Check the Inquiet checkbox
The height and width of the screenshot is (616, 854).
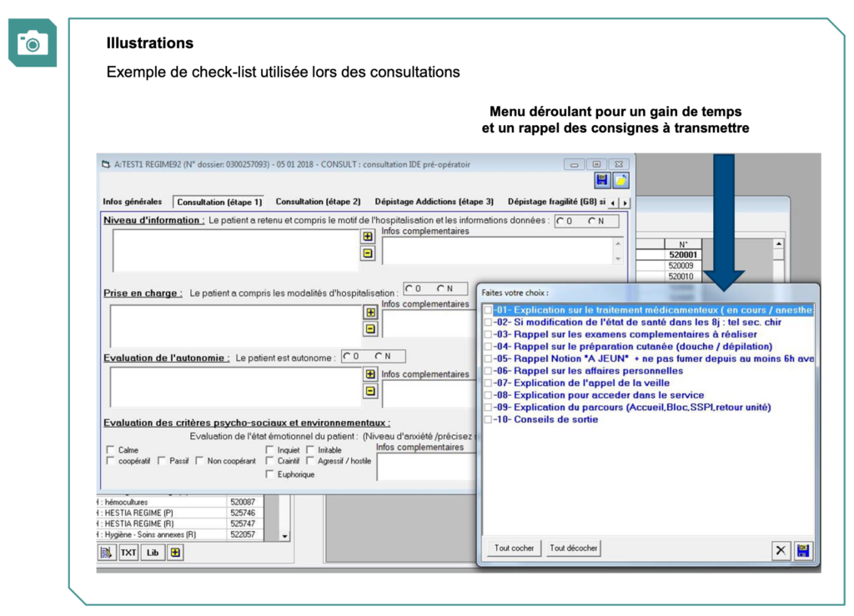[269, 449]
